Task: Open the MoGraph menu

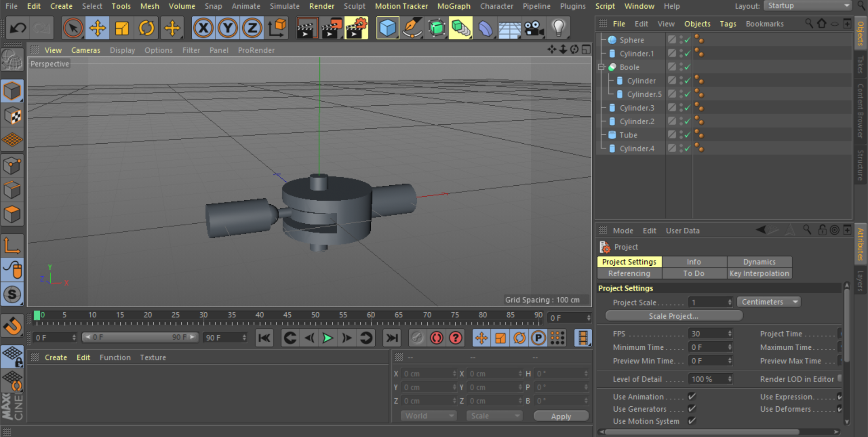Action: point(453,6)
